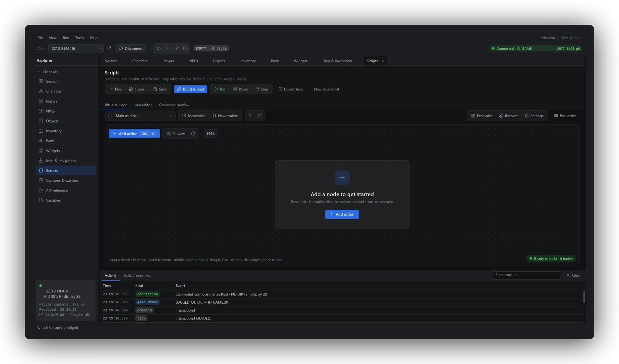The width and height of the screenshot is (619, 364).
Task: Reset the canvas view with refresh icon
Action: click(193, 133)
